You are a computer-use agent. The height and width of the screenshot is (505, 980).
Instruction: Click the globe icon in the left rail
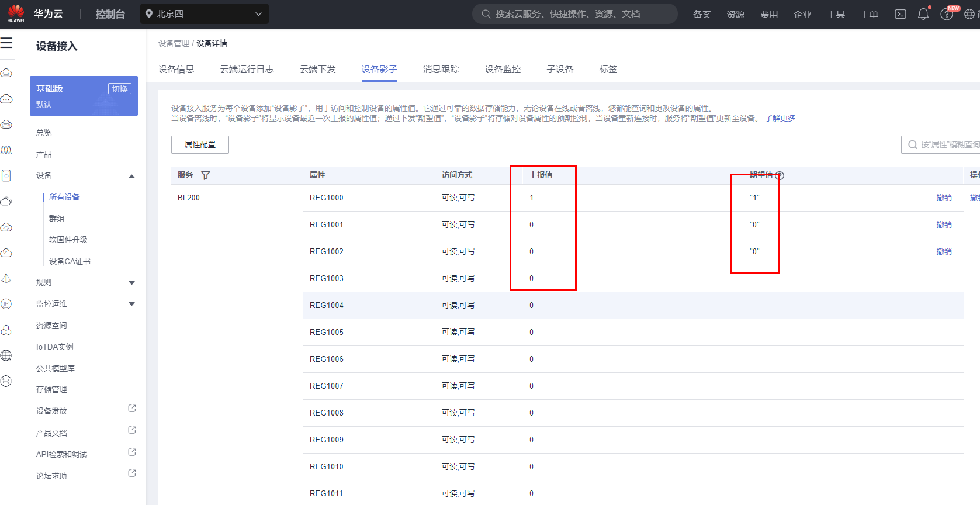tap(6, 355)
